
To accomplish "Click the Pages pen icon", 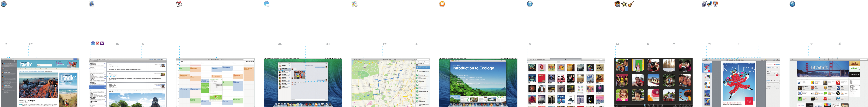I will (x=704, y=4).
